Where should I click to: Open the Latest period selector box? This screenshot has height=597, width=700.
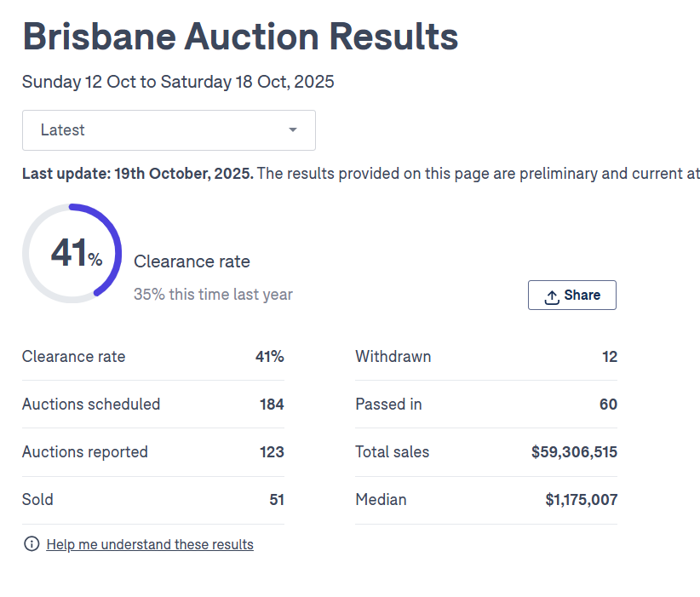pos(169,130)
